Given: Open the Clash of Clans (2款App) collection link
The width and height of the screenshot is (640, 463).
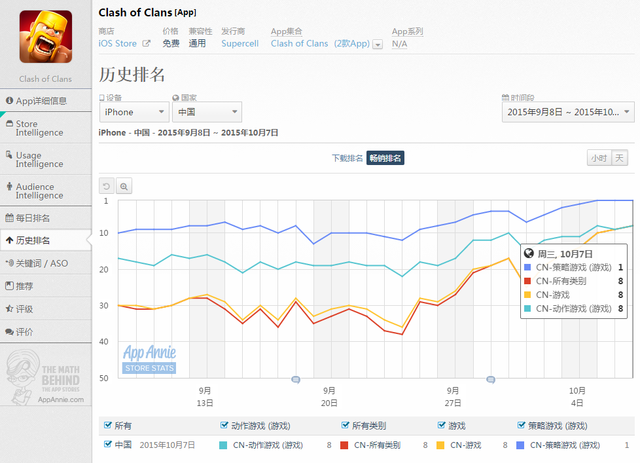Looking at the screenshot, I should coord(320,44).
